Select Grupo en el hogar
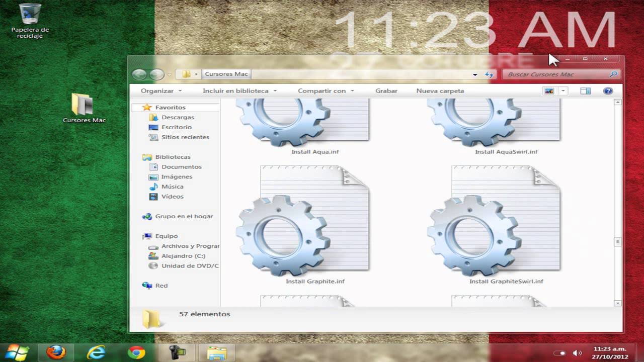 pos(184,216)
